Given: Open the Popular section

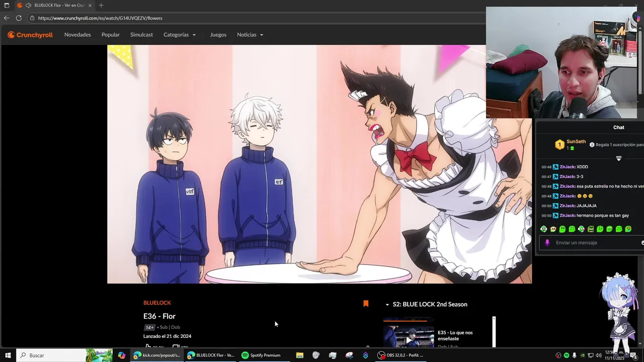Looking at the screenshot, I should click(111, 35).
